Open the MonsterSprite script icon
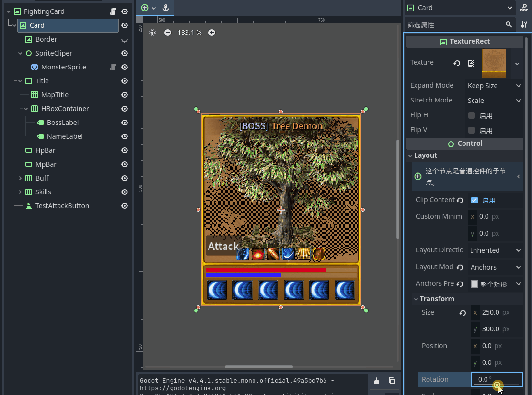The height and width of the screenshot is (395, 532). click(113, 67)
